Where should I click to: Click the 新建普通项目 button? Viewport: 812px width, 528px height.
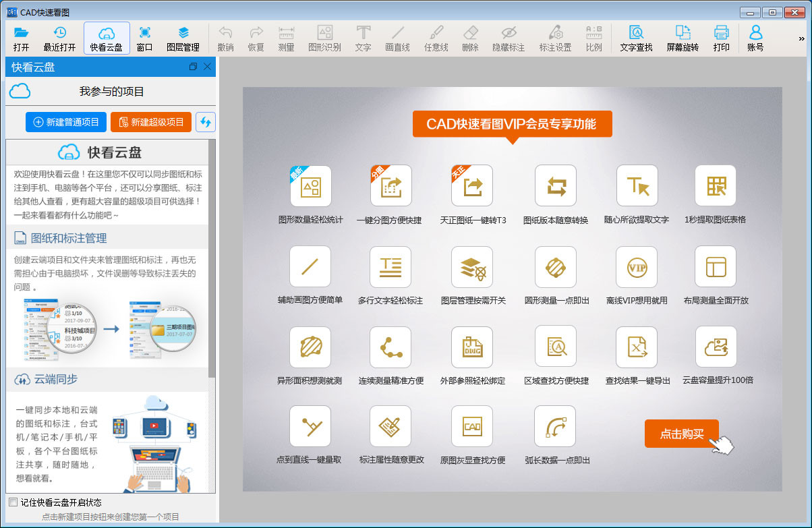point(66,122)
